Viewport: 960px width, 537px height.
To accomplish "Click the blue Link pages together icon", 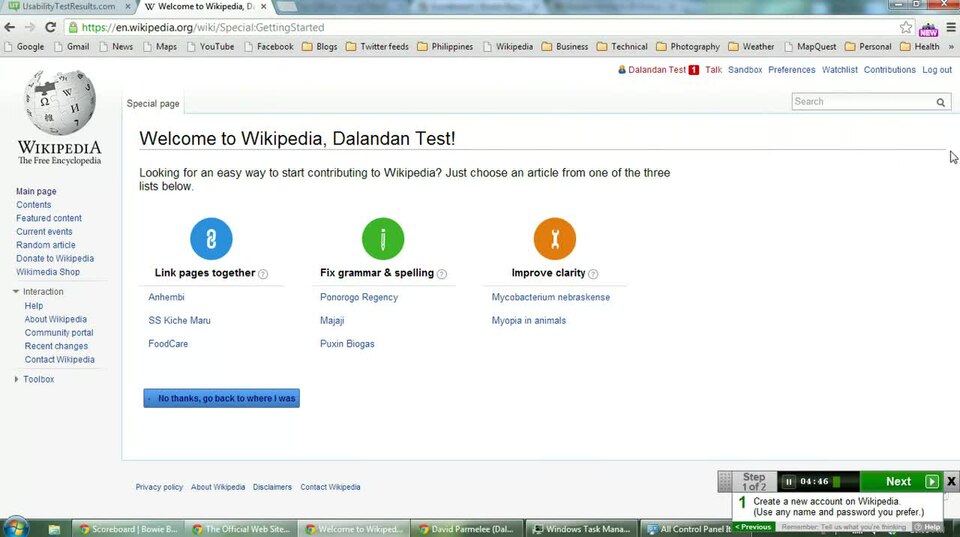I will pos(211,239).
